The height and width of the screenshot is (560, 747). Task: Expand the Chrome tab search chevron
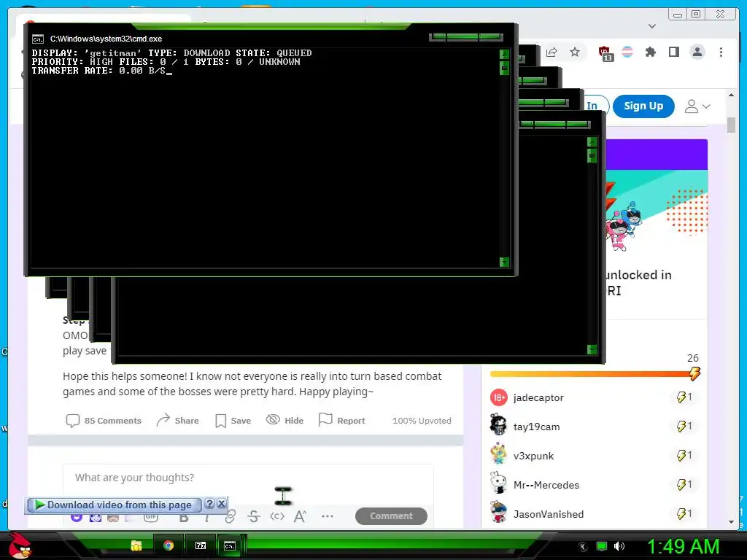point(652,26)
